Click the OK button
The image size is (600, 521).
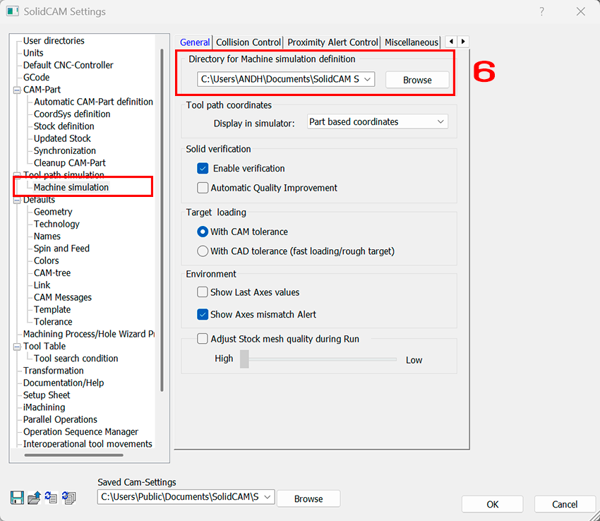(x=492, y=504)
